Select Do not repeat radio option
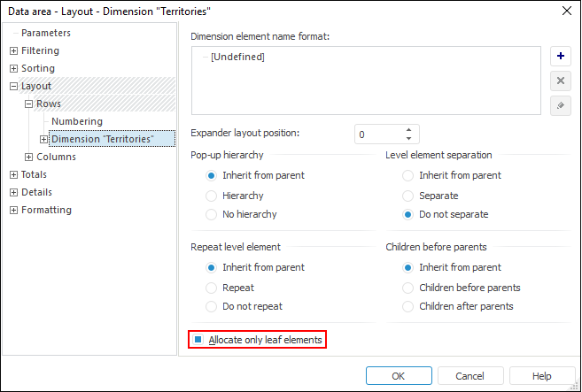Image resolution: width=582 pixels, height=392 pixels. (x=211, y=307)
